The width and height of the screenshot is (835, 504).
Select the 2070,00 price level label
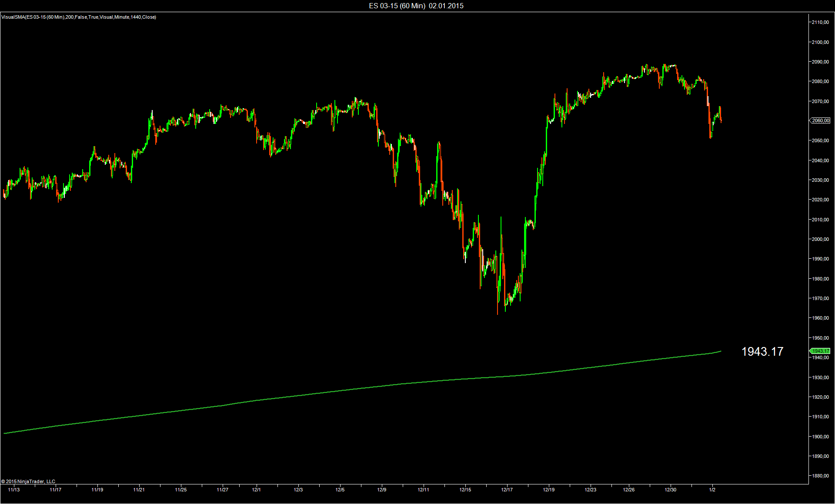(820, 101)
